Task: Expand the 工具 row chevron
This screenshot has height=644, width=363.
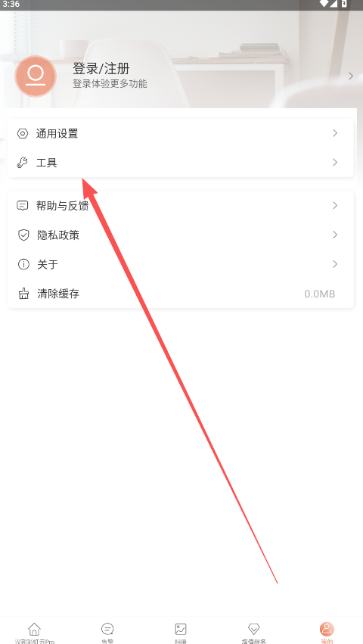Action: [335, 162]
